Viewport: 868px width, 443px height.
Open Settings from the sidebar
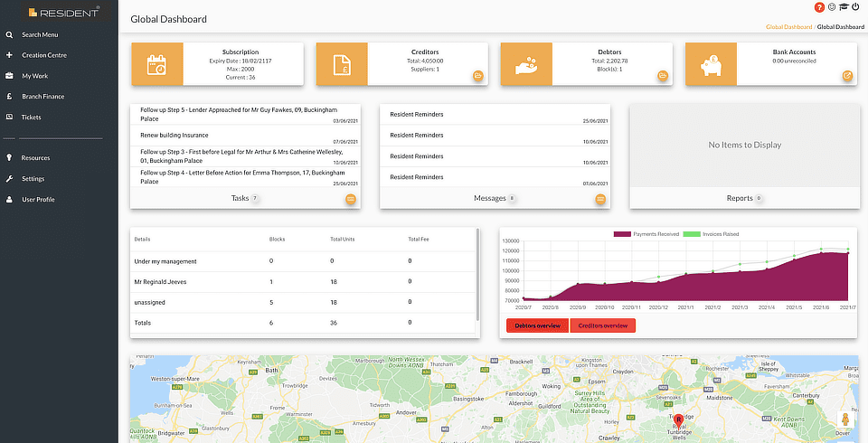point(33,178)
